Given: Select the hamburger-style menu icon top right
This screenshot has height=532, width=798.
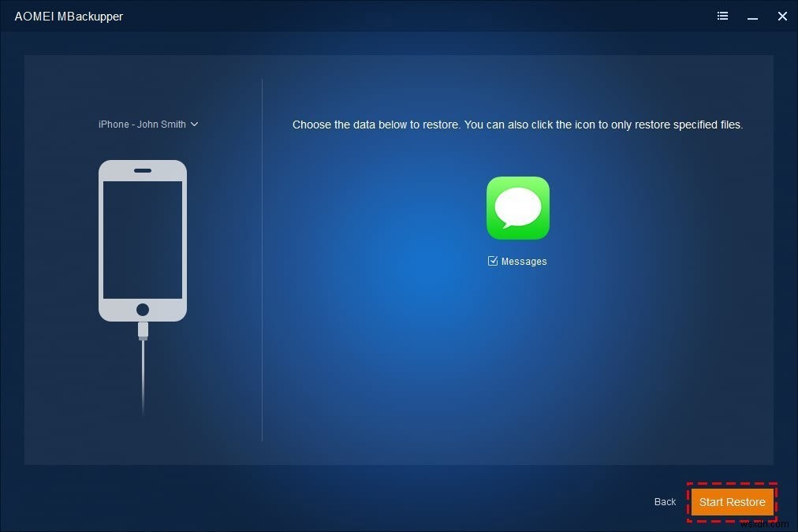Looking at the screenshot, I should click(x=722, y=16).
